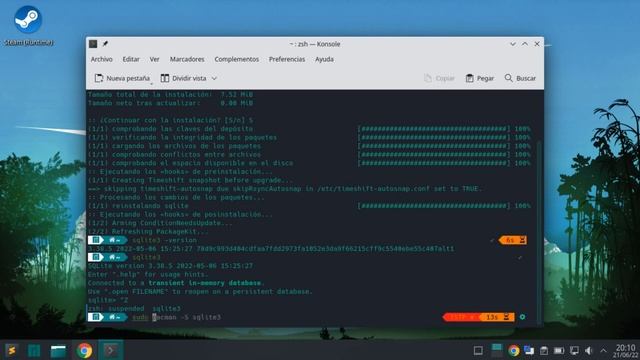Click the orange 13s timer prompt segment

click(496, 317)
